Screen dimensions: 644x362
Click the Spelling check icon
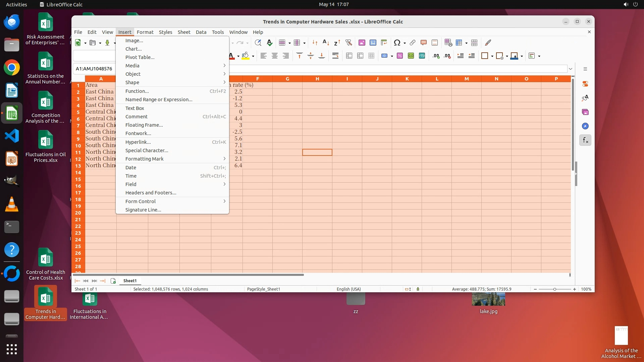click(269, 43)
